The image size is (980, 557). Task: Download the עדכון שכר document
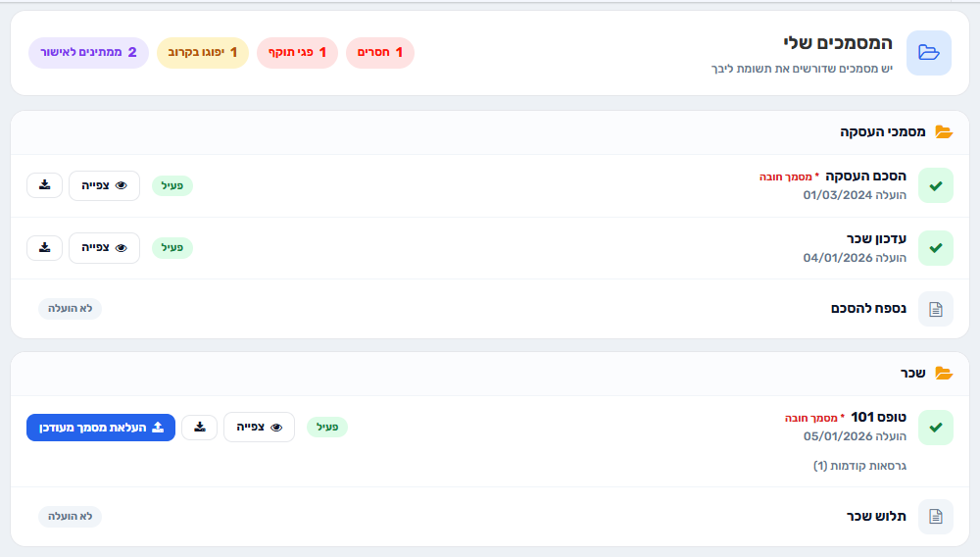click(x=44, y=247)
